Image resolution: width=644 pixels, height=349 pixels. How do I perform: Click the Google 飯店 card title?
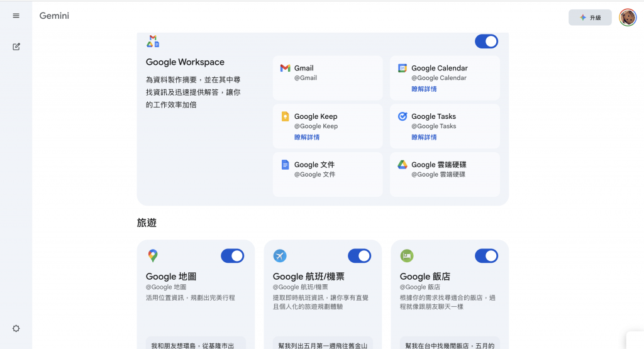[425, 277]
